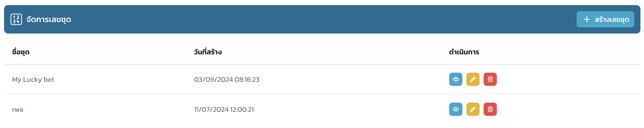This screenshot has height=128, width=644.
Task: Remove the rwa set with trash icon
Action: [490, 109]
